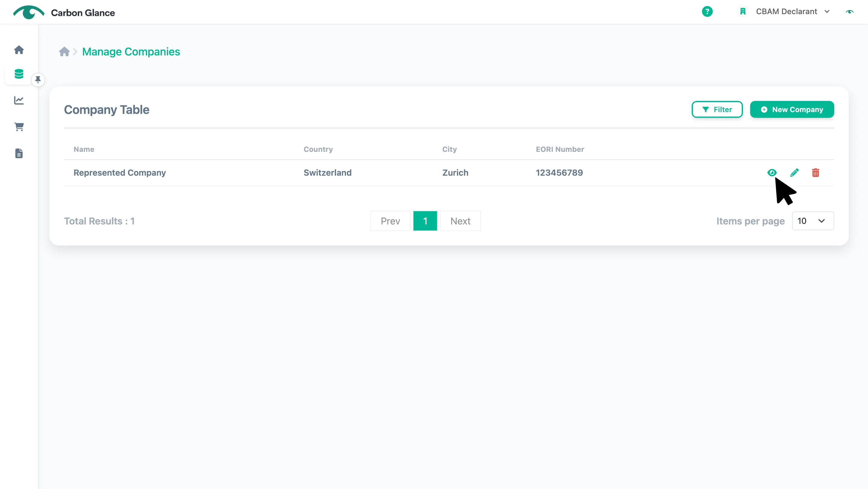Click the small eye icon at top right
Image resolution: width=868 pixels, height=489 pixels.
pos(850,12)
